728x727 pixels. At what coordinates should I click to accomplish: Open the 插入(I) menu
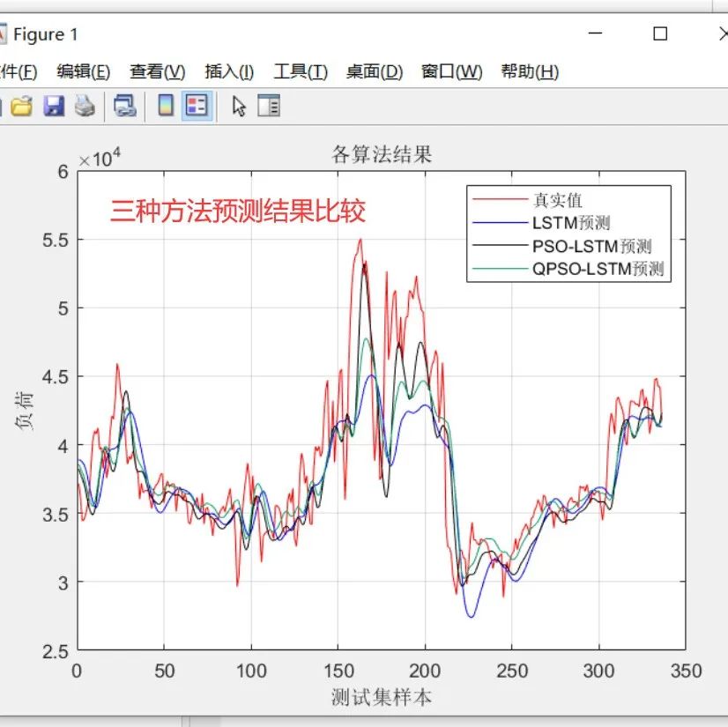(229, 72)
